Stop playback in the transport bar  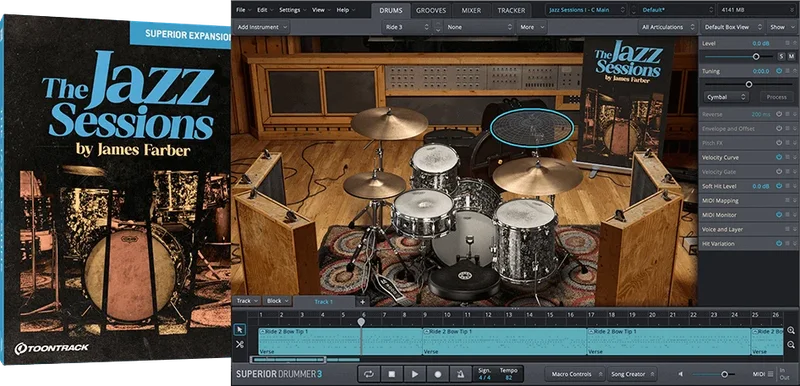coord(392,374)
